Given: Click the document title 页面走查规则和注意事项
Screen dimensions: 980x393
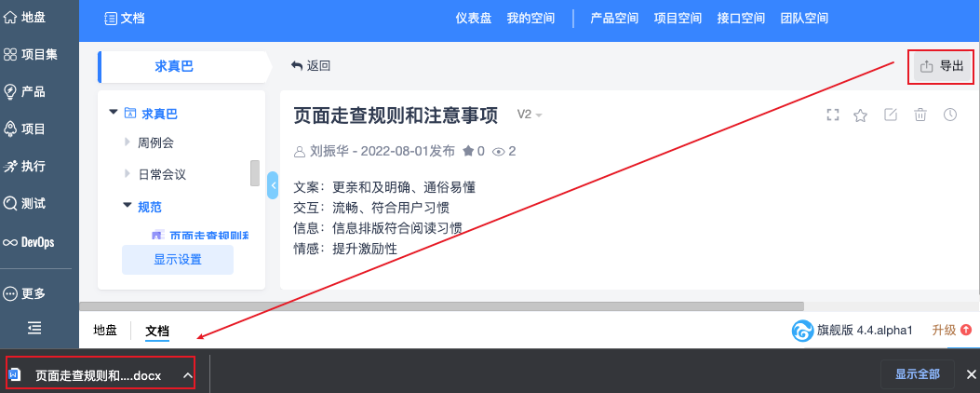Looking at the screenshot, I should click(396, 115).
